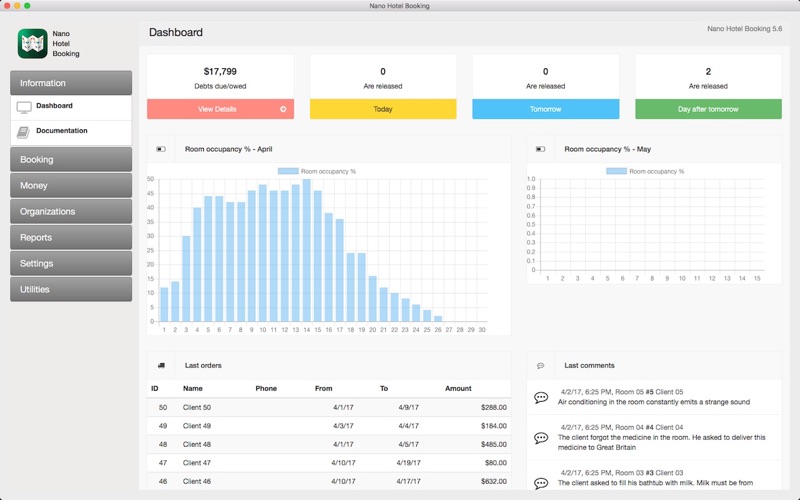Toggle Room occupancy % legend in May chart

coord(645,171)
